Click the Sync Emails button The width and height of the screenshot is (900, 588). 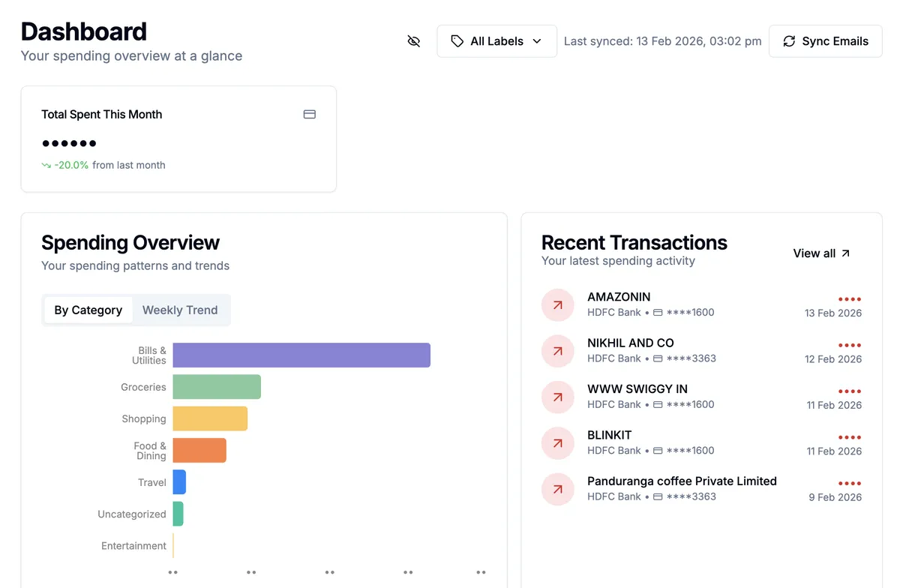pyautogui.click(x=825, y=41)
